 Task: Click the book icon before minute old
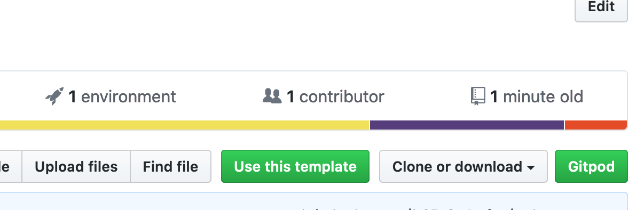pyautogui.click(x=477, y=96)
